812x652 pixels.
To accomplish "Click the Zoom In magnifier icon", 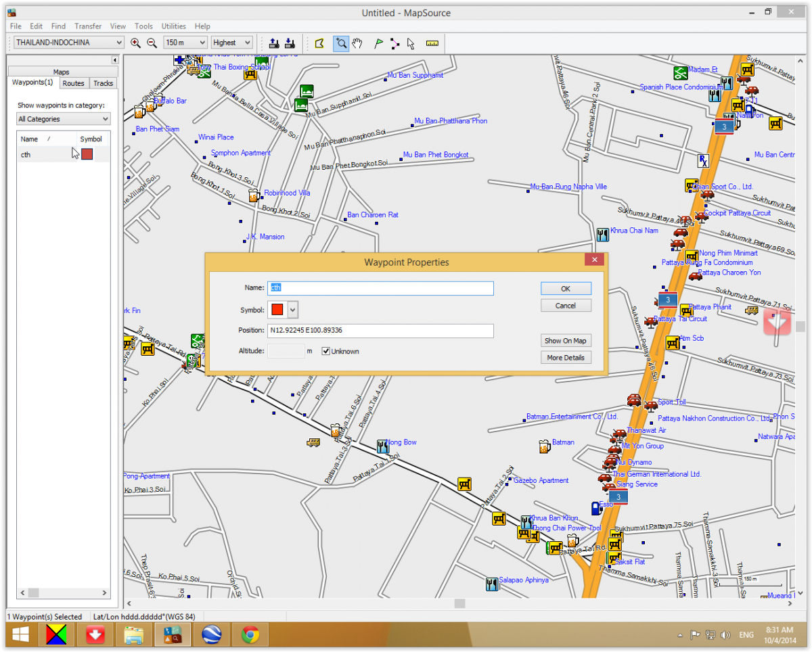I will tap(135, 43).
